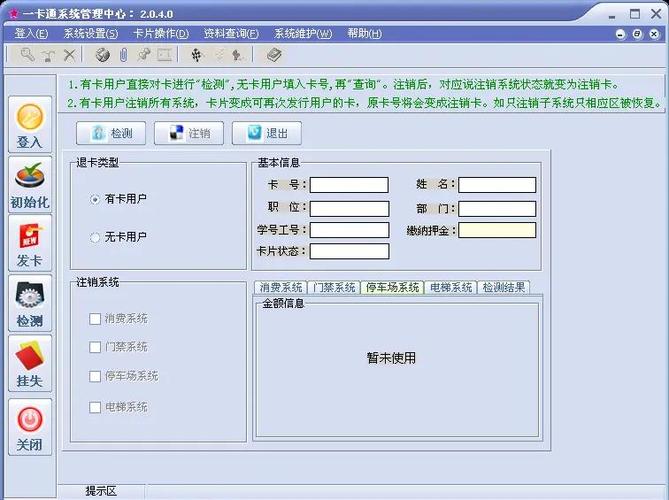The height and width of the screenshot is (500, 669).
Task: Click the pushpin toolbar icon
Action: tap(144, 55)
